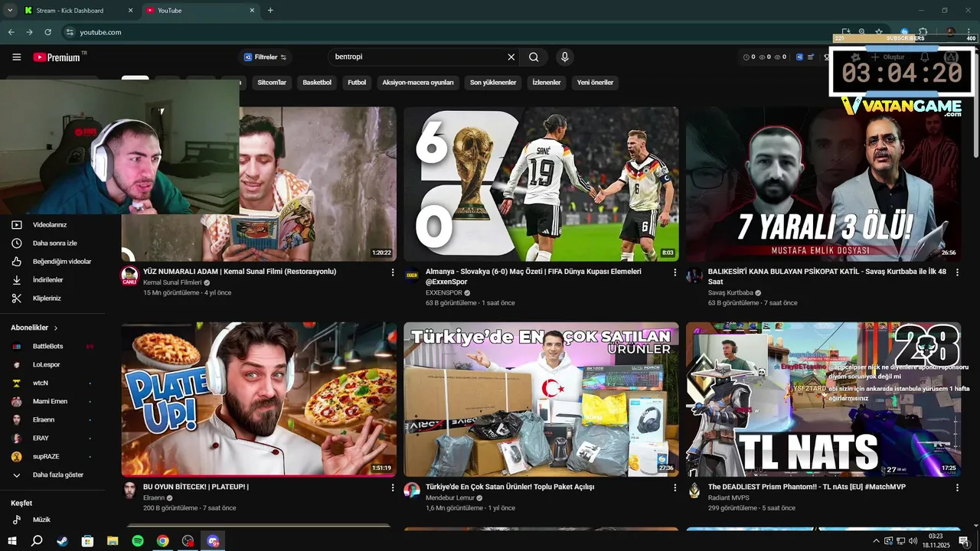Open Filtreler filter dropdown
Image resolution: width=980 pixels, height=551 pixels.
[265, 57]
